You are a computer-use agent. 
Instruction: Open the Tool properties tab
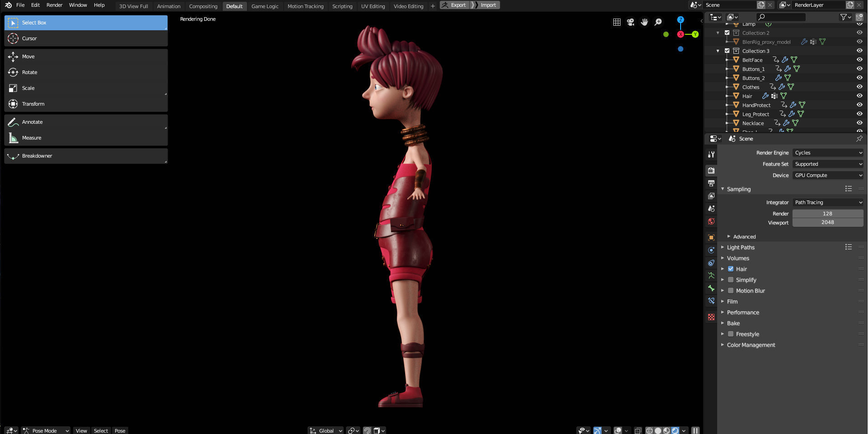coord(711,154)
